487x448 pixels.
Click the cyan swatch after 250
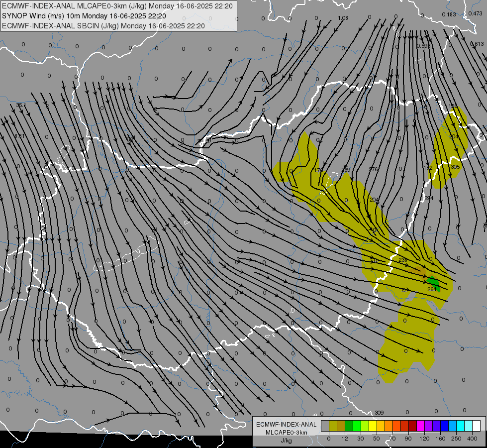point(461,426)
